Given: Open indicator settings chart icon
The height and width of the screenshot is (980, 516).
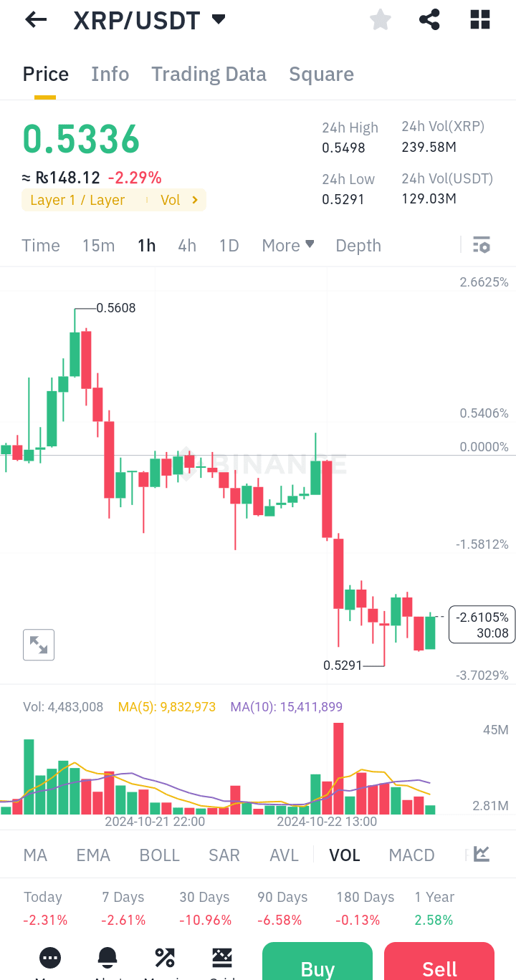Looking at the screenshot, I should pyautogui.click(x=482, y=854).
